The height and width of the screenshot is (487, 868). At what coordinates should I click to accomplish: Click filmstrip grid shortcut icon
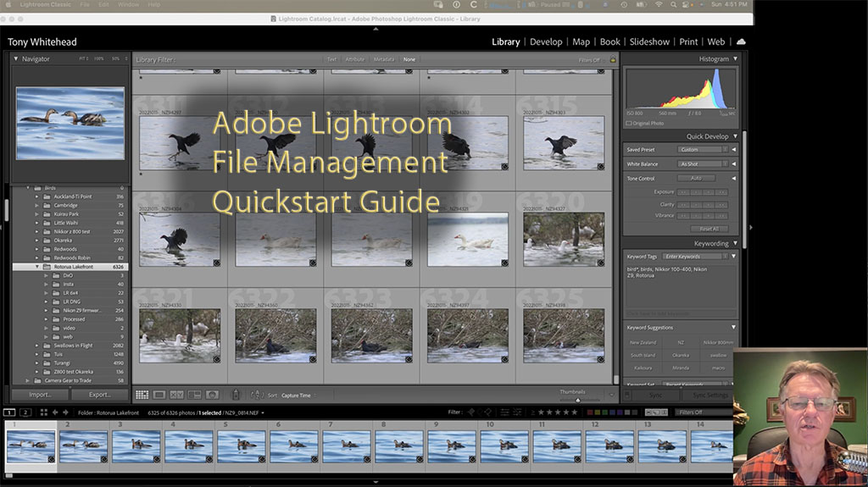click(43, 412)
